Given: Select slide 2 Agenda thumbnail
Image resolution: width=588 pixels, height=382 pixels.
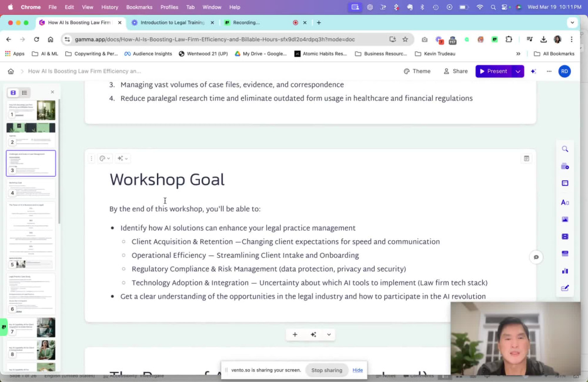Looking at the screenshot, I should click(x=31, y=135).
